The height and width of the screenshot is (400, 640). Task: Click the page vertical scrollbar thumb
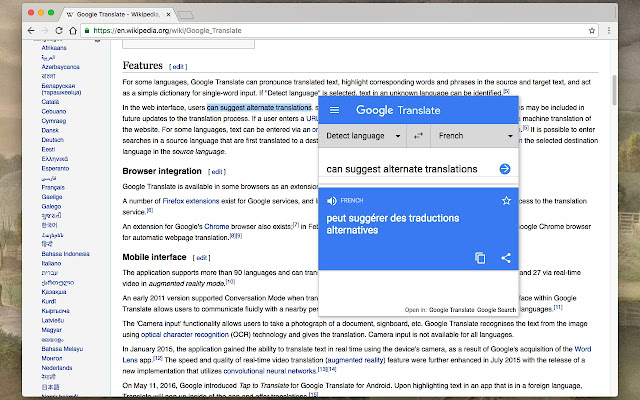click(x=614, y=90)
